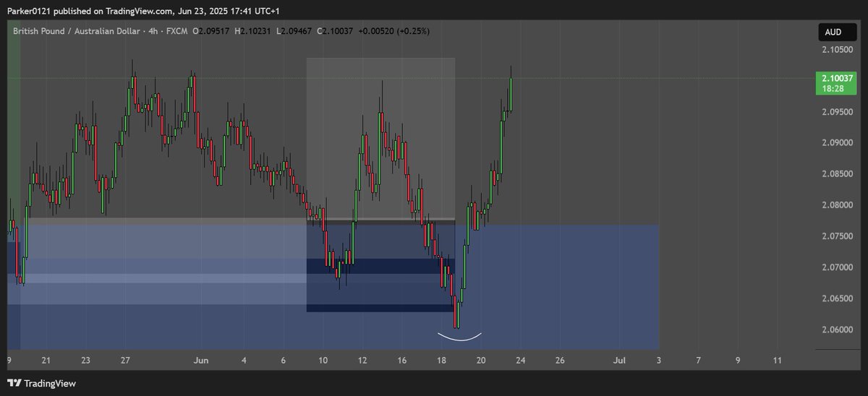Click the 20 date label on time axis
Image resolution: width=868 pixels, height=396 pixels.
(482, 359)
